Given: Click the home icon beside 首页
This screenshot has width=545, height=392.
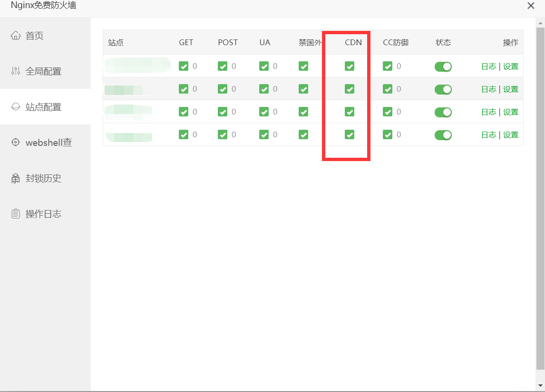Looking at the screenshot, I should pos(16,36).
